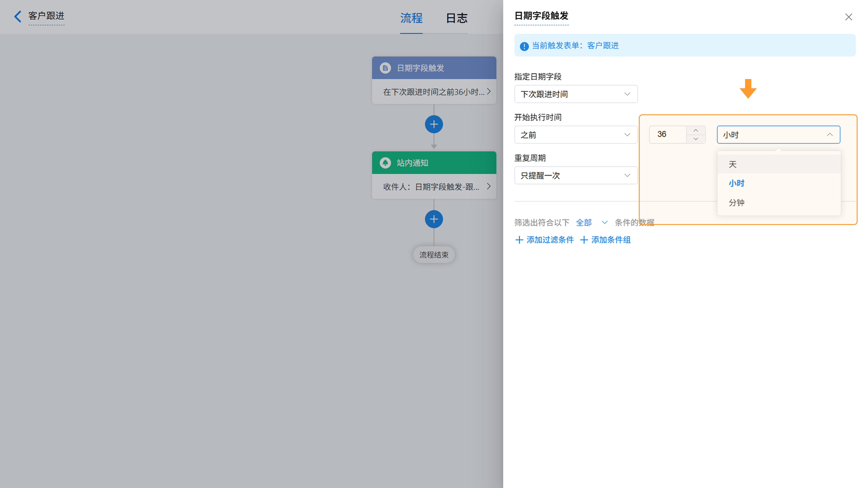Click the info icon in trigger form banner
Viewport: 868px width, 488px height.
[524, 46]
